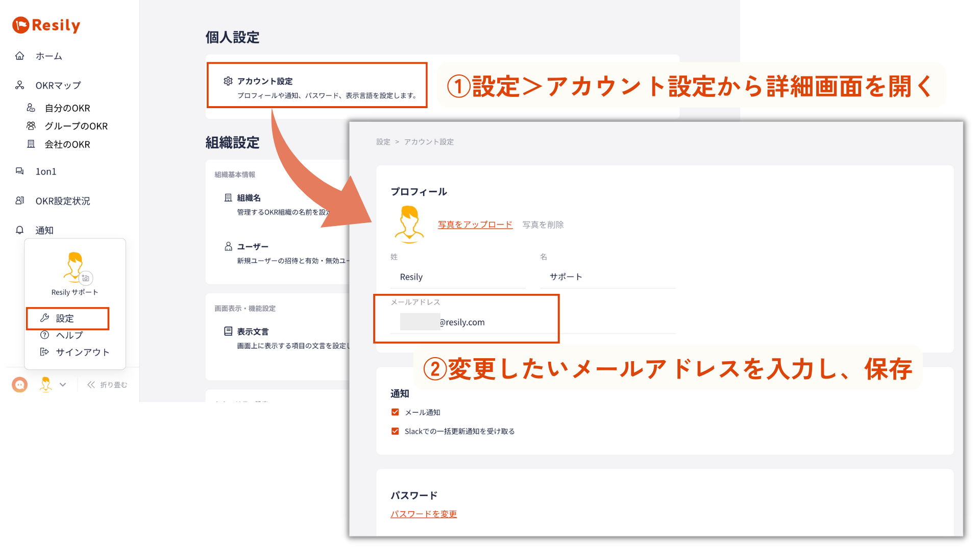Click the Resily logo
Viewport: 980px width, 551px height.
coord(46,25)
